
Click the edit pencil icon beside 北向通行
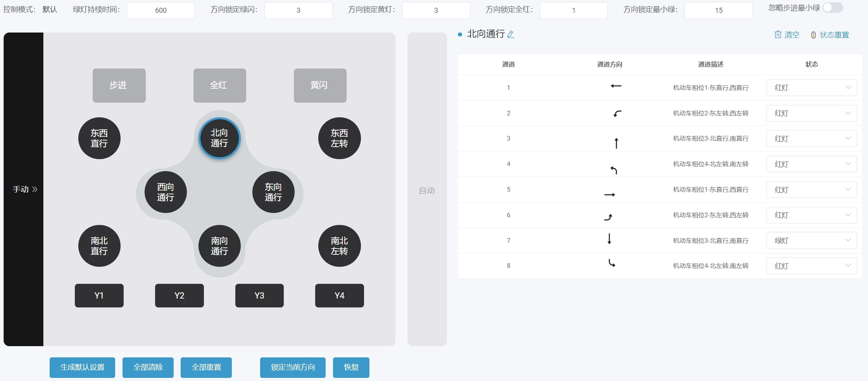511,34
